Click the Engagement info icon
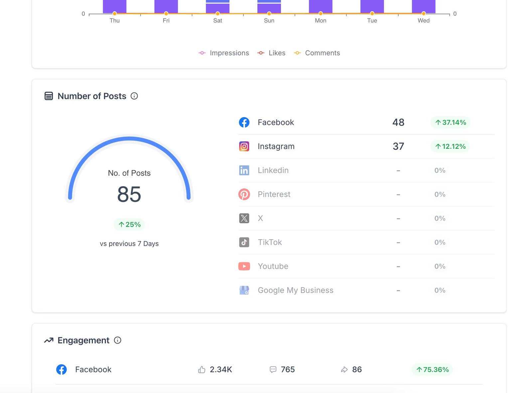Screen dimensions: 532x393 coord(117,340)
